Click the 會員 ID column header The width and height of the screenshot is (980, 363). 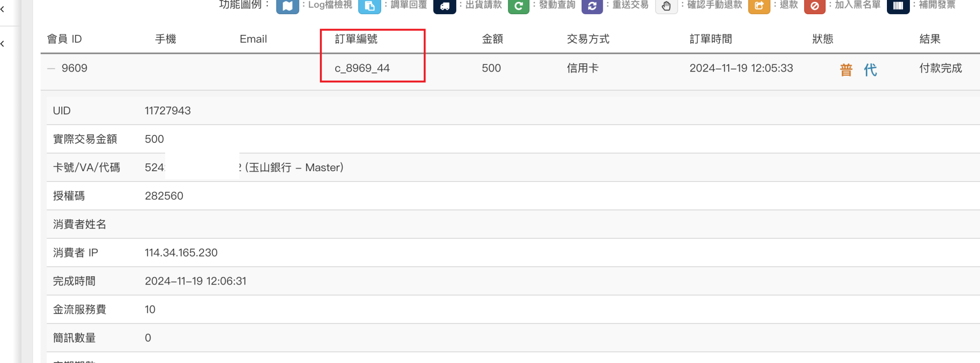pos(64,39)
